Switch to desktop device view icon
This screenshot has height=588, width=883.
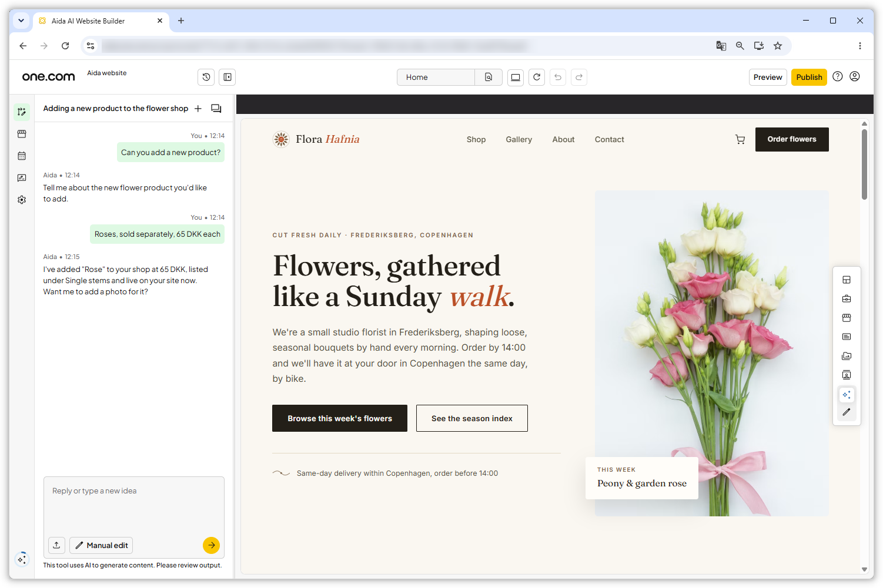[x=516, y=77]
